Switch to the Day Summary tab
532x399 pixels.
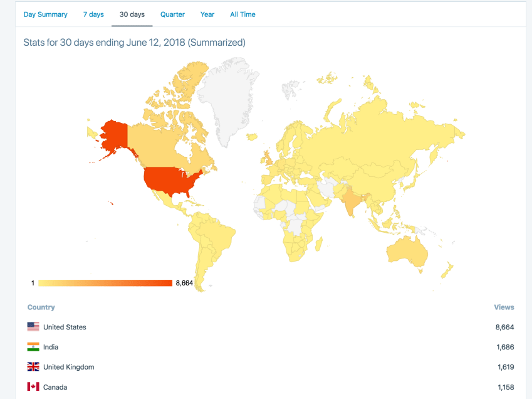pyautogui.click(x=45, y=14)
